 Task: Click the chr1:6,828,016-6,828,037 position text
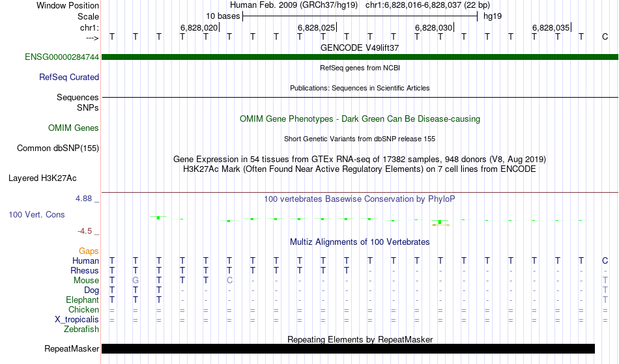[427, 5]
